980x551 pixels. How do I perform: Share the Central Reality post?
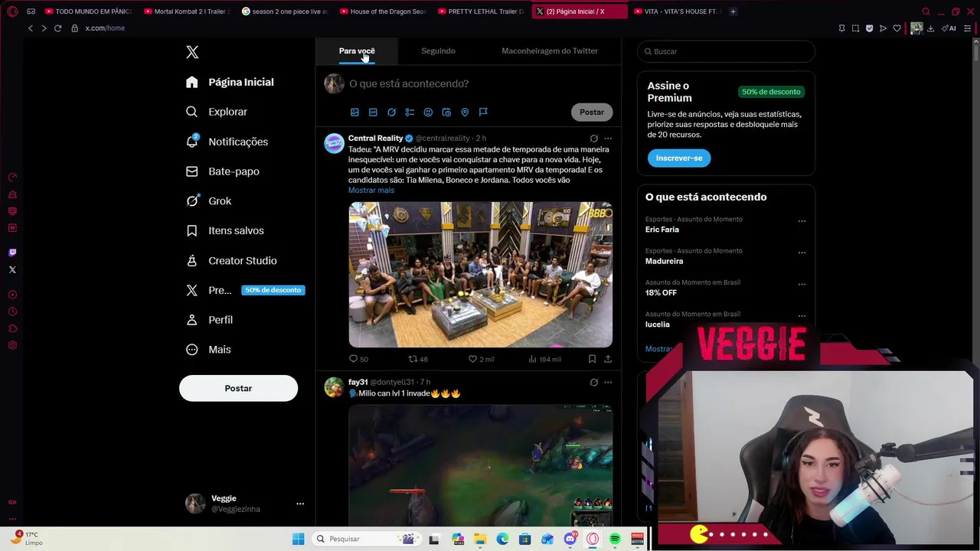coord(608,359)
